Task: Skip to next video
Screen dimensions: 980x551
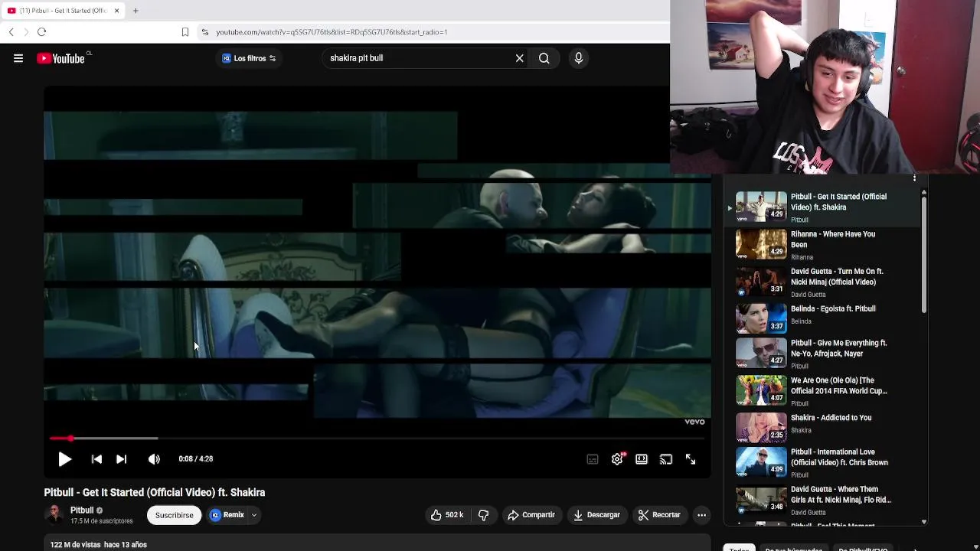Action: 121,459
